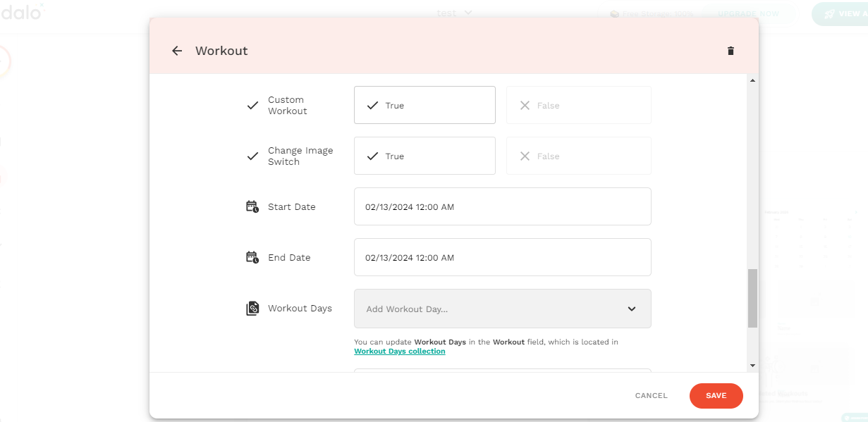The height and width of the screenshot is (422, 868).
Task: Click the End Date input field
Action: click(502, 257)
